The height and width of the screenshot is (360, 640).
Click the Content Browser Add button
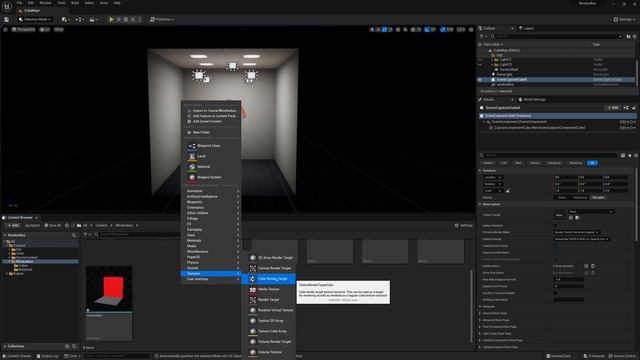[13, 225]
